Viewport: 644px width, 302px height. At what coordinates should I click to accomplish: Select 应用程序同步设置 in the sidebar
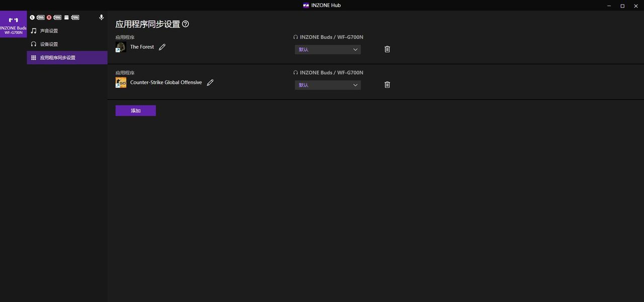coord(67,58)
